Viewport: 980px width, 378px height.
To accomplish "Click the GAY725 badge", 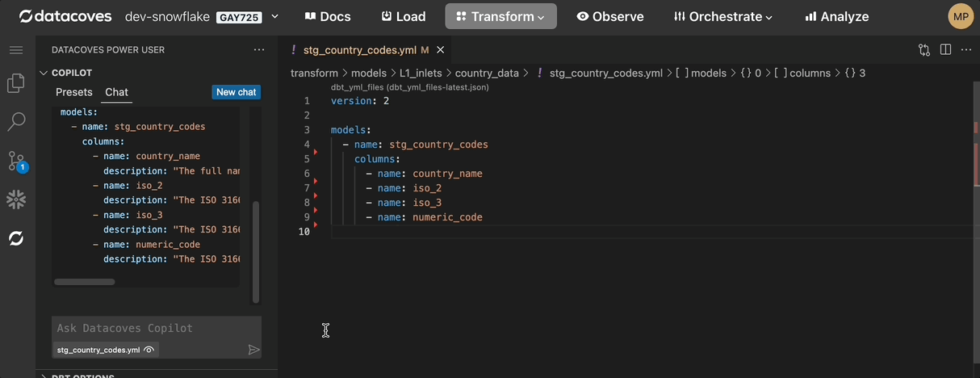I will point(239,16).
